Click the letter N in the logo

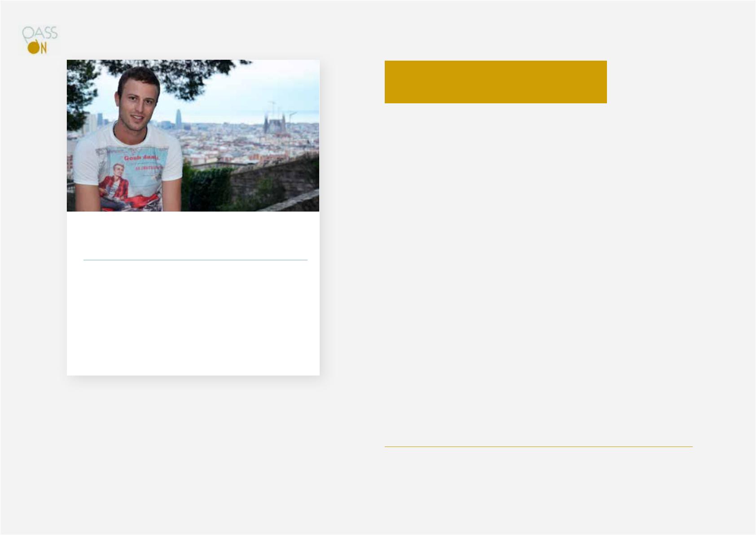43,48
